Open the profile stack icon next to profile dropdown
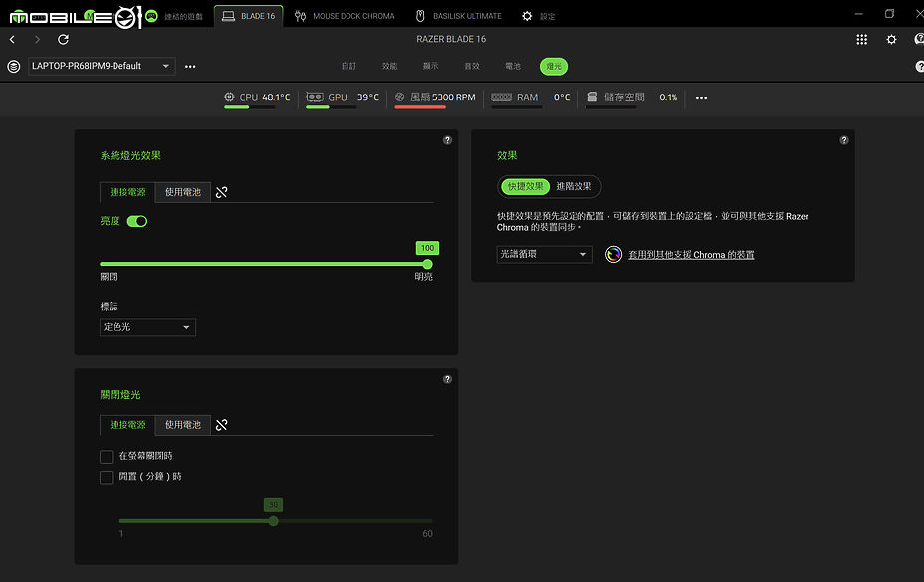Image resolution: width=924 pixels, height=582 pixels. point(14,66)
